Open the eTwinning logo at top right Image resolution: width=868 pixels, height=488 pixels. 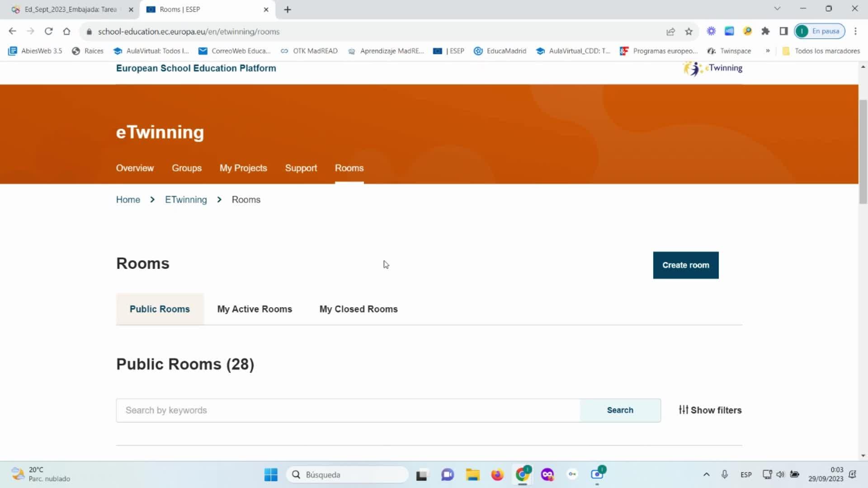tap(713, 68)
